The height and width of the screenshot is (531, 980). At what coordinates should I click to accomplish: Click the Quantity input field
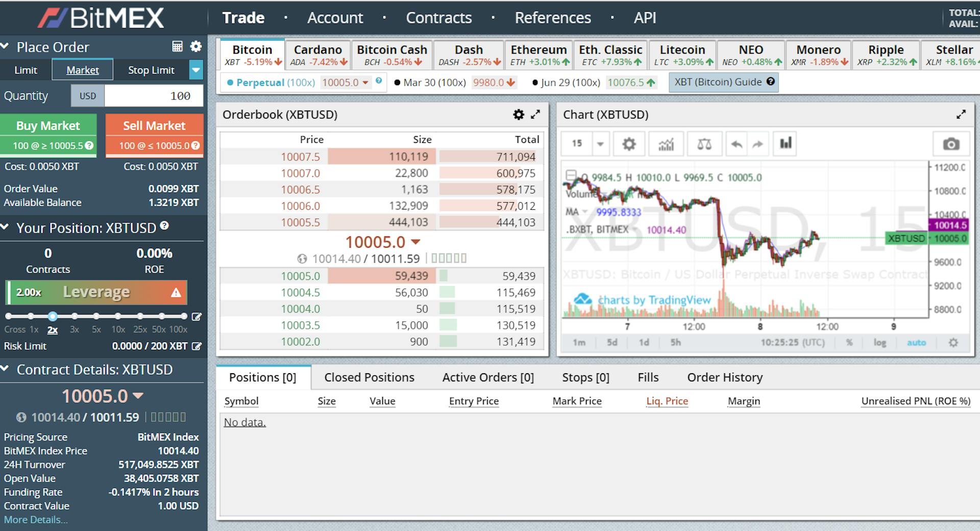click(153, 95)
